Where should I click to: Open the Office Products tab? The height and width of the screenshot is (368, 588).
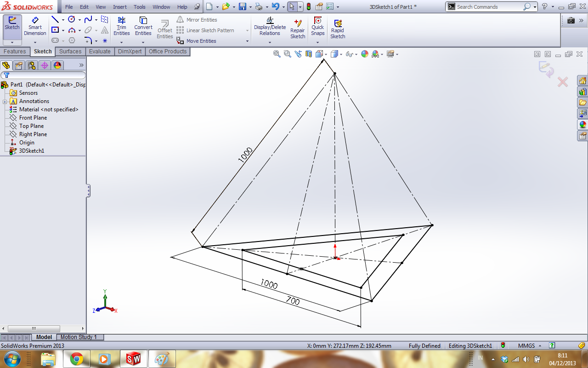(168, 52)
